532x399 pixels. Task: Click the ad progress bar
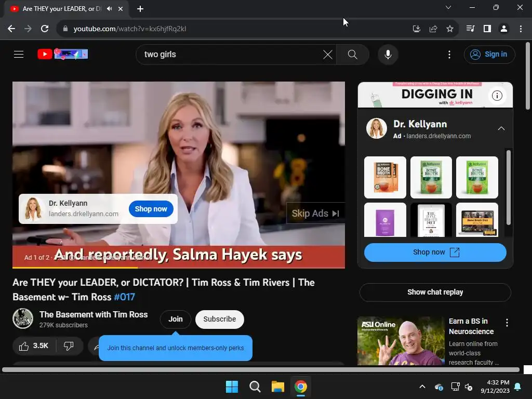point(179,268)
